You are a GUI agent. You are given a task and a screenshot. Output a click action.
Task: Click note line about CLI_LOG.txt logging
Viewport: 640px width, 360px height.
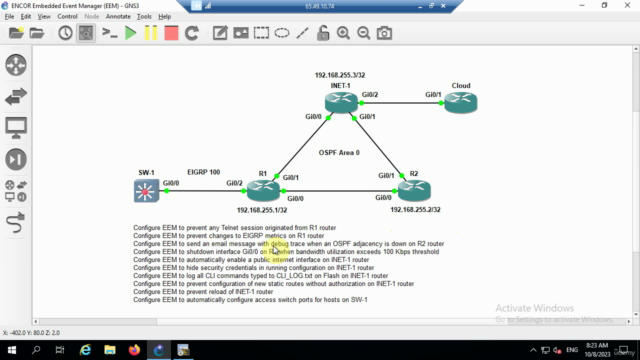pyautogui.click(x=260, y=276)
